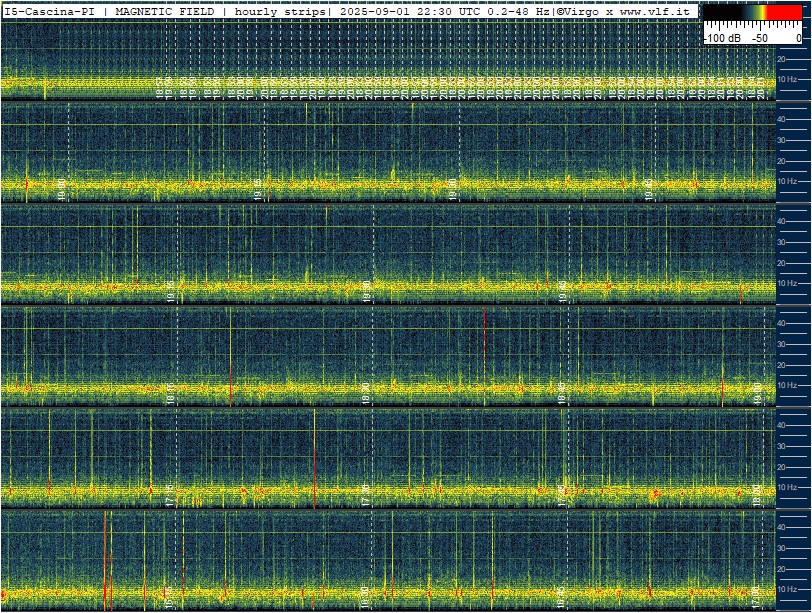Click the 2025-09-01 22:30 UTC timestamp
Viewport: 812px width, 613px height.
pyautogui.click(x=411, y=11)
